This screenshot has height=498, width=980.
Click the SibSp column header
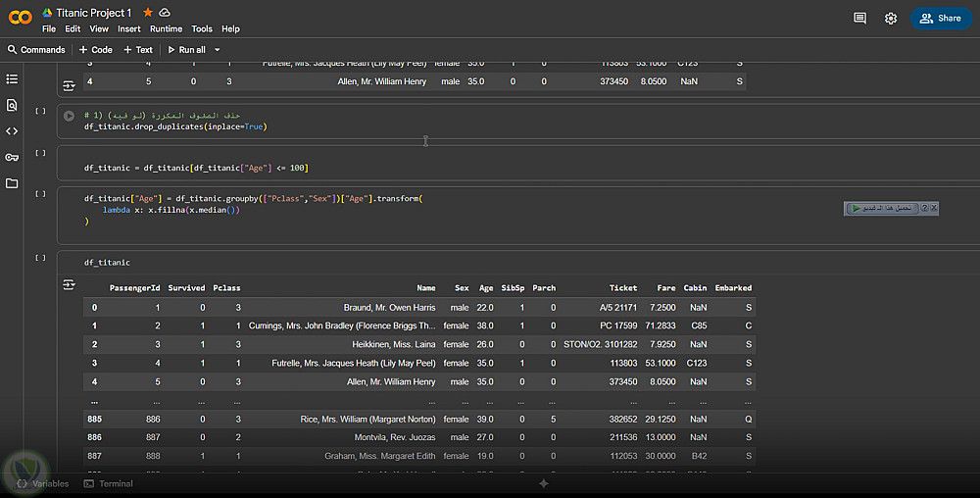[x=513, y=288]
